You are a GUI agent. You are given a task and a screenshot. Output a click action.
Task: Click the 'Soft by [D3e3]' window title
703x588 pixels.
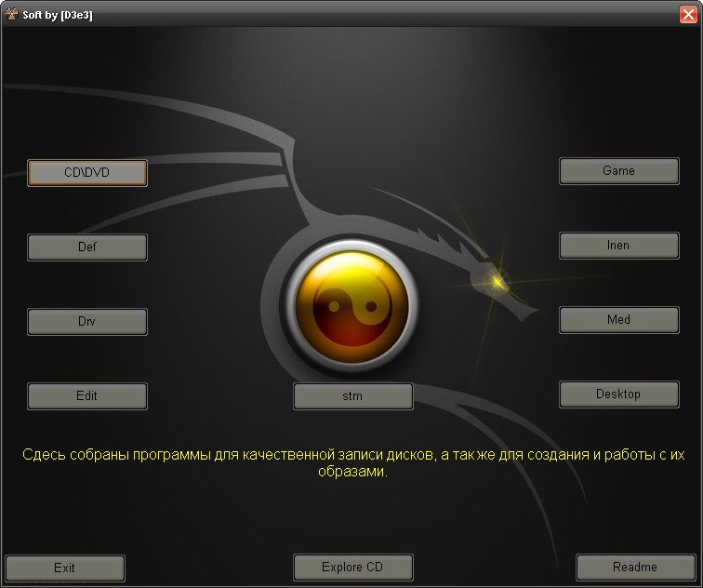[x=58, y=15]
